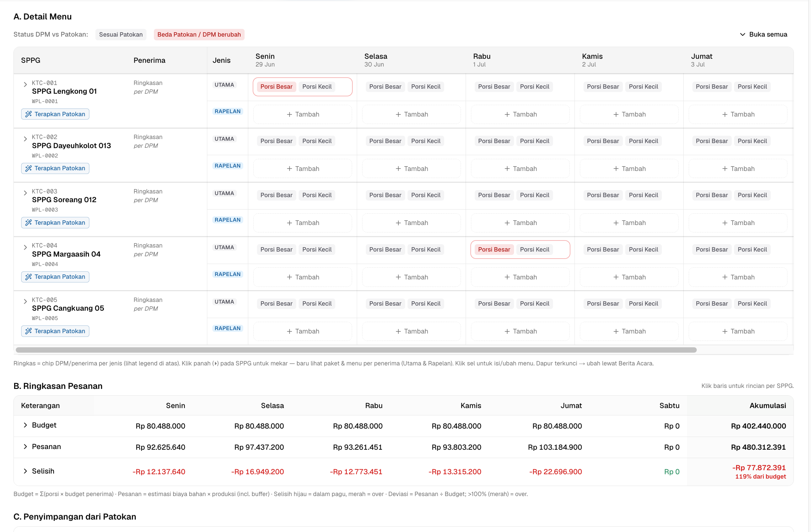The image size is (811, 532).
Task: Expand the Budget summary row
Action: (25, 425)
